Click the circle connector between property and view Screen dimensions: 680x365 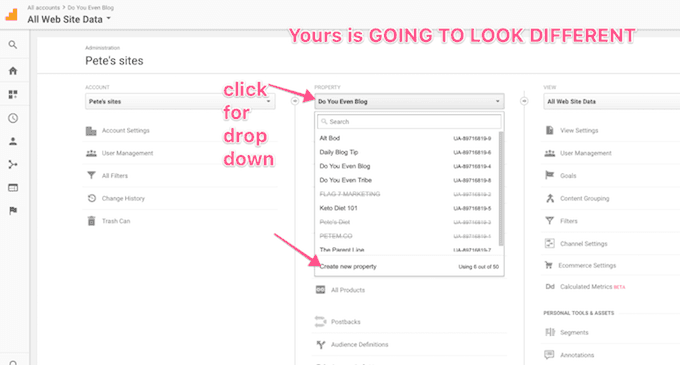[524, 101]
